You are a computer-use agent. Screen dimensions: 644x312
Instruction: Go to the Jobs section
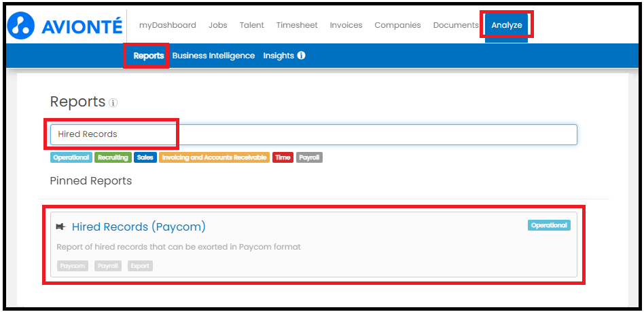tap(217, 25)
